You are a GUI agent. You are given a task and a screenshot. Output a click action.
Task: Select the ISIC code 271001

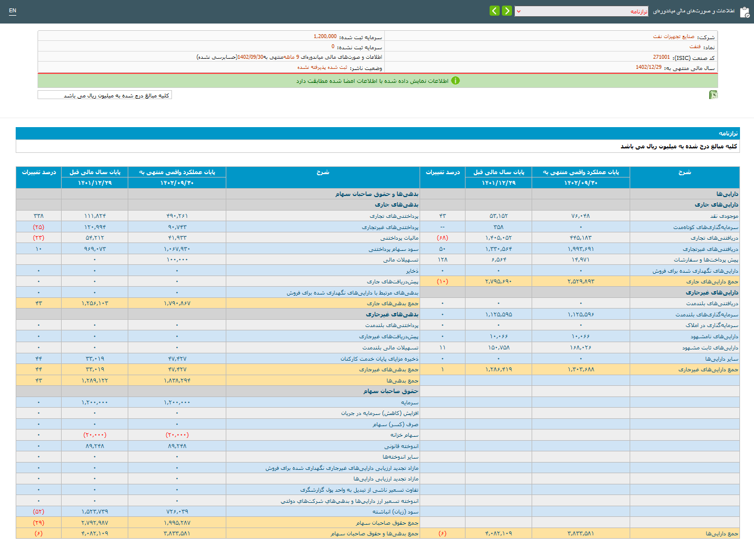click(661, 57)
